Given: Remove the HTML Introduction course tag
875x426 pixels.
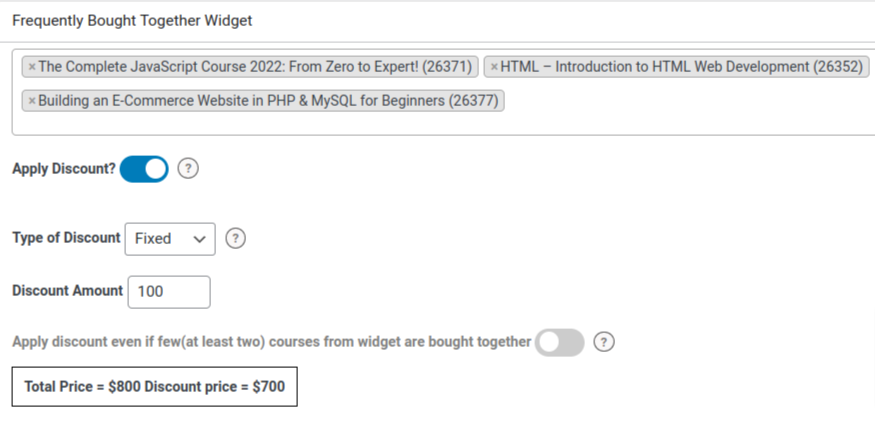Looking at the screenshot, I should (494, 67).
